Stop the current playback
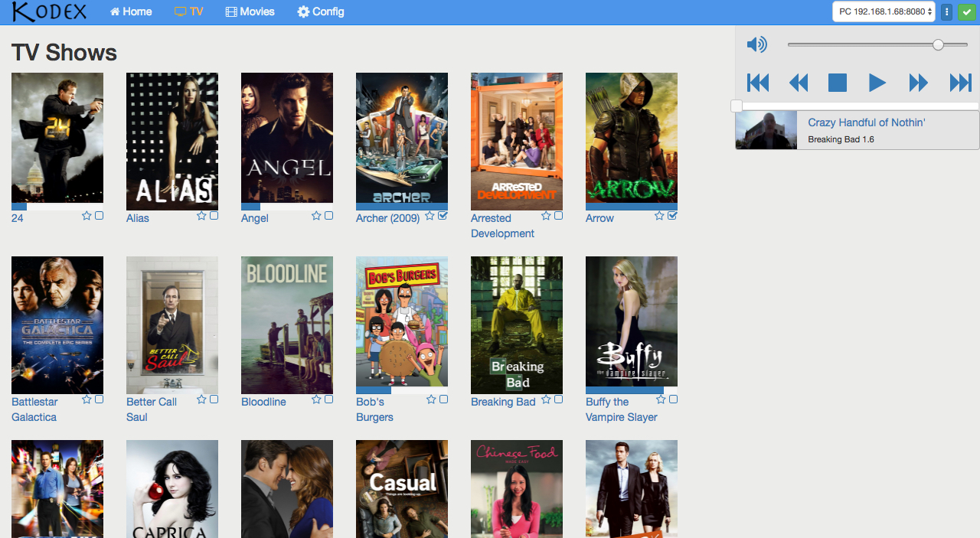This screenshot has height=538, width=980. click(838, 83)
